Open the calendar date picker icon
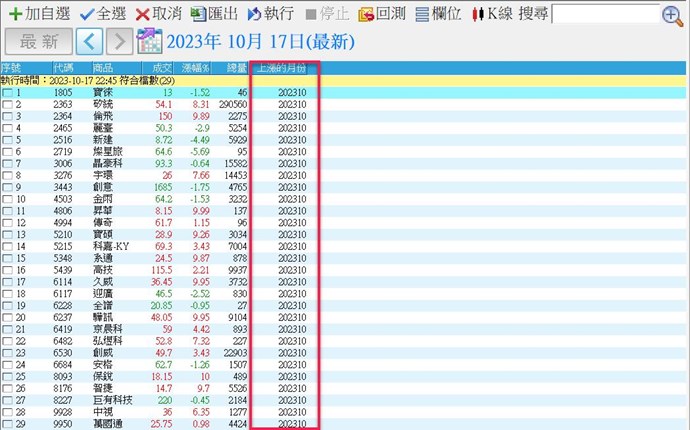This screenshot has width=690, height=430. click(x=149, y=41)
